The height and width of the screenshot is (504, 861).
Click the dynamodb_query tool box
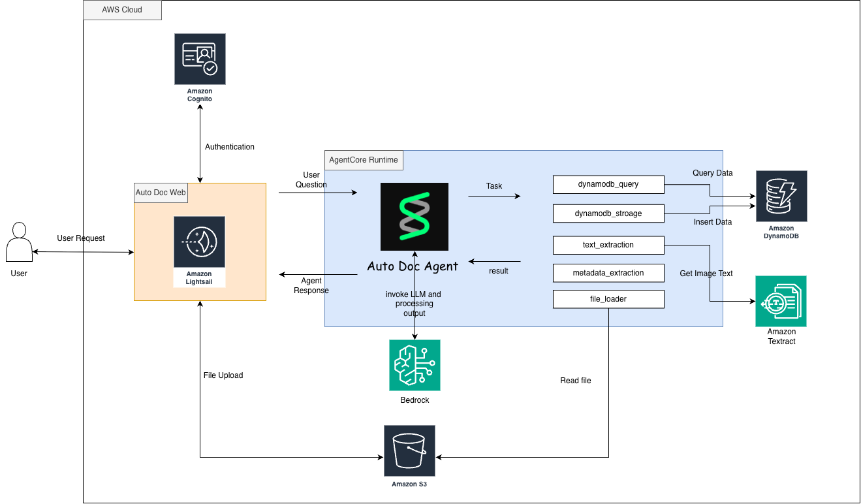(608, 185)
